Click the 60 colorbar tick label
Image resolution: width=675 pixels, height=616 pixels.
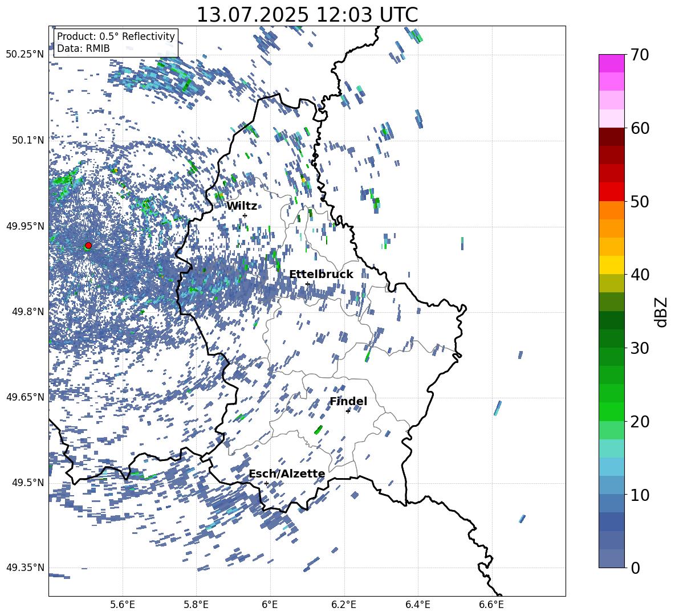click(x=640, y=128)
